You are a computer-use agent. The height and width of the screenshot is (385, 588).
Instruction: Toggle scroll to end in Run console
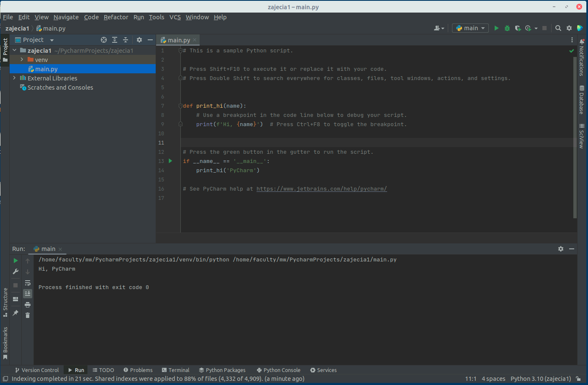(28, 294)
